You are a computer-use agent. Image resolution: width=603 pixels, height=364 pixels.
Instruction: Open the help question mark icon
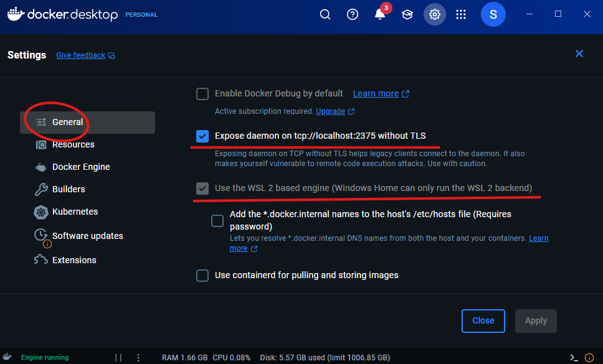tap(352, 14)
